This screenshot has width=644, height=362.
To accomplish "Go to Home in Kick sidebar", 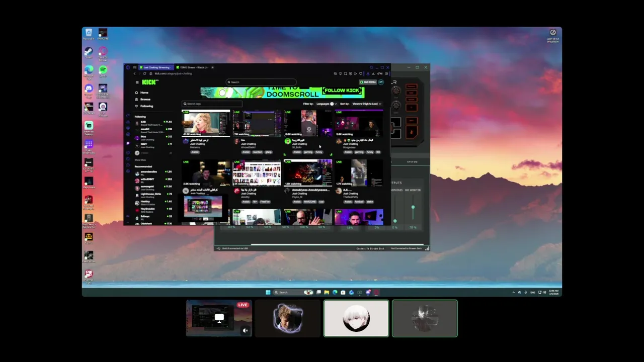I will (141, 93).
